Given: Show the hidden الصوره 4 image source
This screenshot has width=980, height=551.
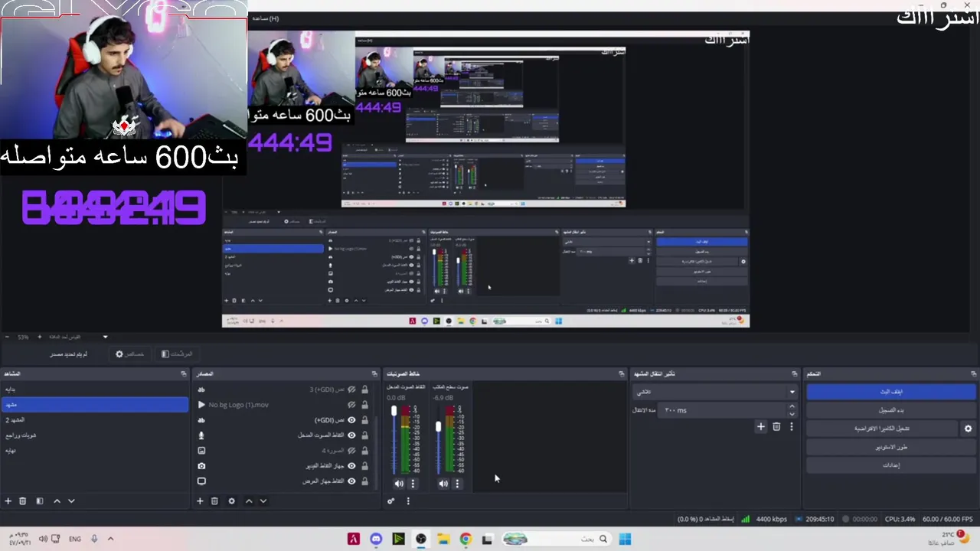Looking at the screenshot, I should click(x=351, y=451).
